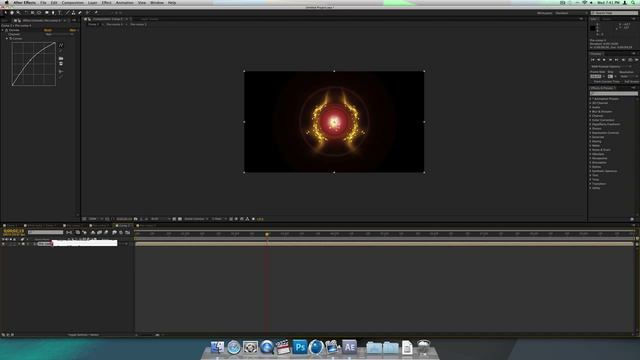Screen dimensions: 640x360
Task: Toggle loop option in Preview panel
Action: [630, 60]
